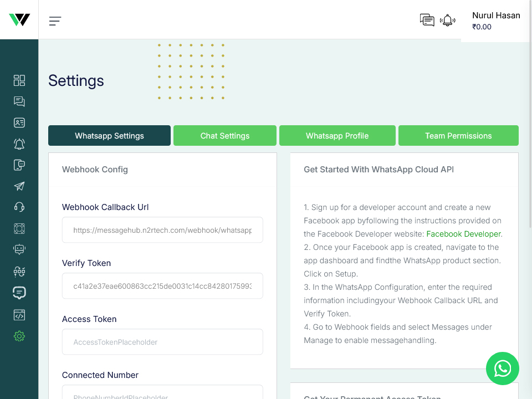The image size is (532, 399).
Task: Focus the Webhook Callback Url field
Action: tap(162, 230)
